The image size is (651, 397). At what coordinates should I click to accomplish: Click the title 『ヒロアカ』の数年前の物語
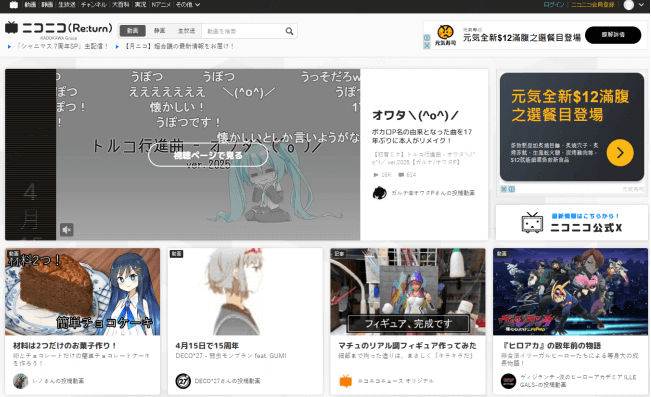click(551, 346)
